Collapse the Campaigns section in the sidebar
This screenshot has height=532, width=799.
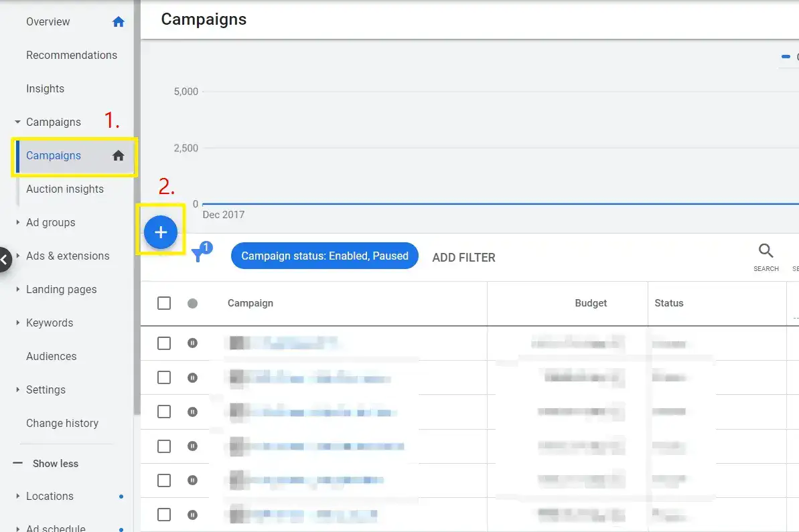point(16,122)
